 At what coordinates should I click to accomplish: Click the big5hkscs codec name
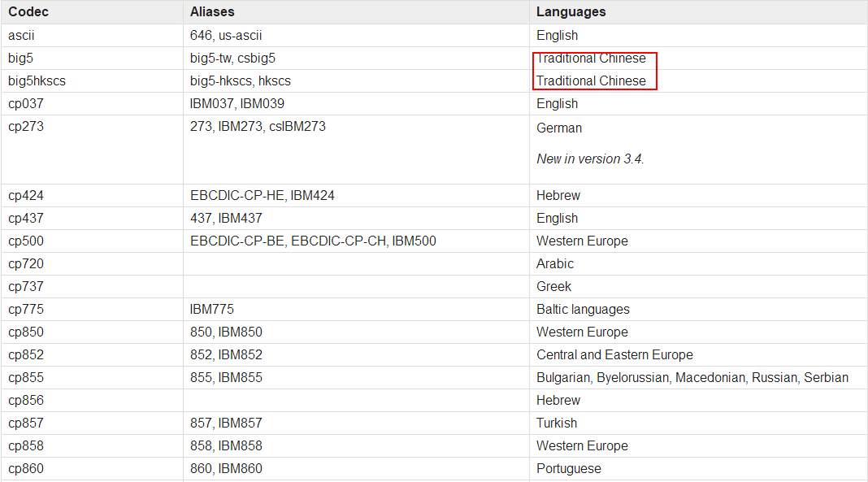(37, 81)
